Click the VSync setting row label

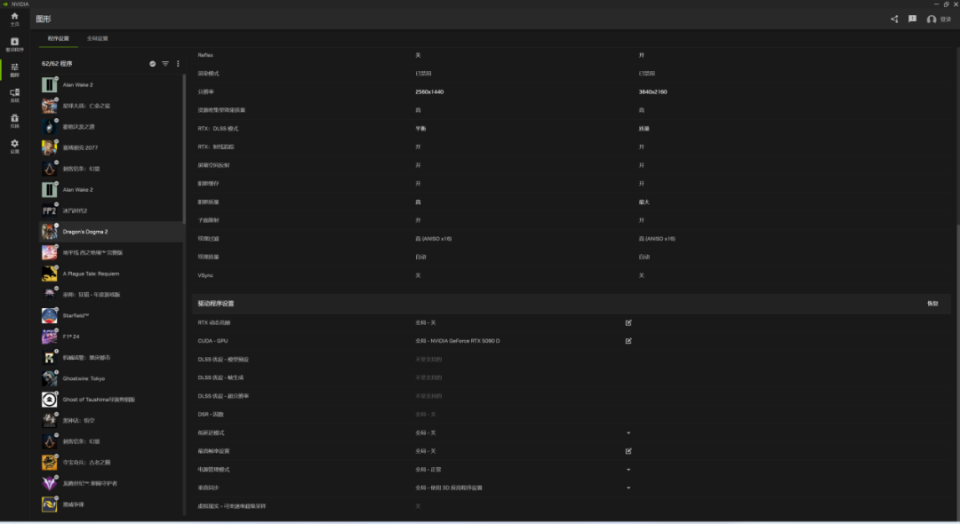point(205,275)
